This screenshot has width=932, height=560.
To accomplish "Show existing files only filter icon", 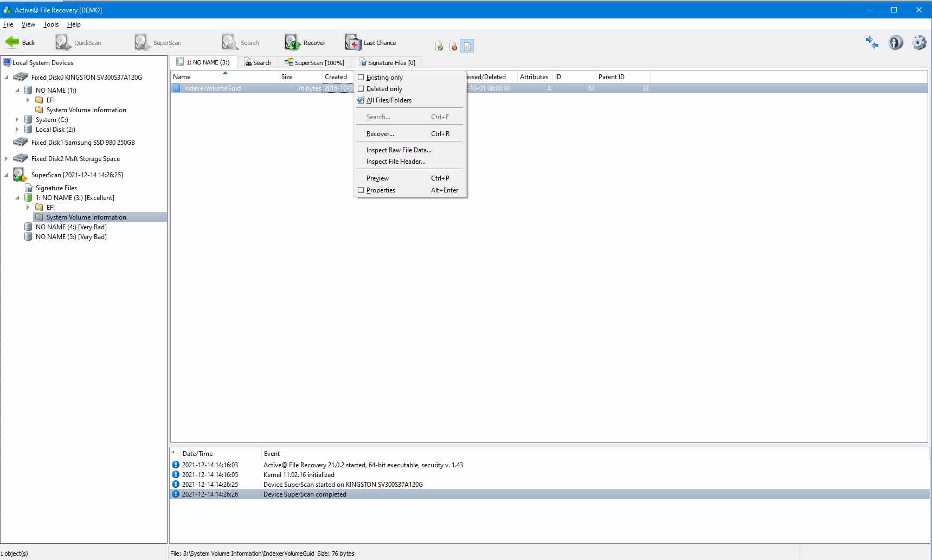I will coord(439,47).
